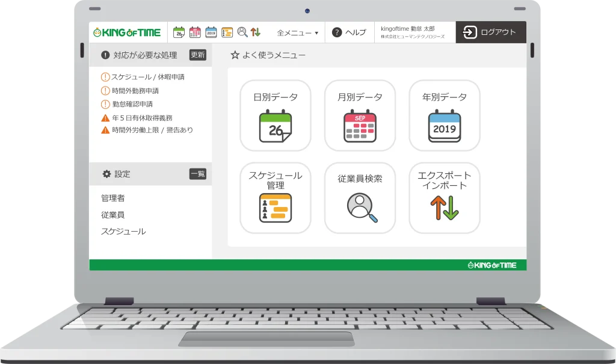
Task: Select 管理者 under settings
Action: (x=113, y=198)
